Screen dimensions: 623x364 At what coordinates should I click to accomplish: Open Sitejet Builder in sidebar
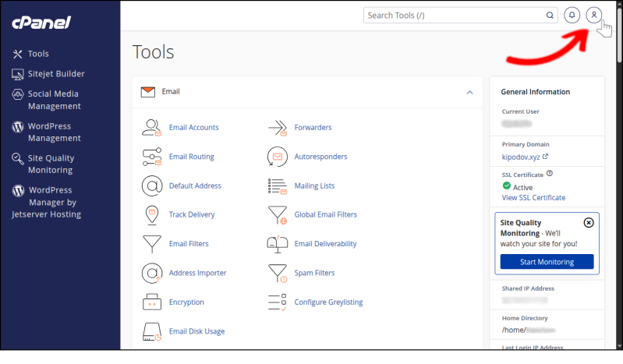(x=56, y=73)
